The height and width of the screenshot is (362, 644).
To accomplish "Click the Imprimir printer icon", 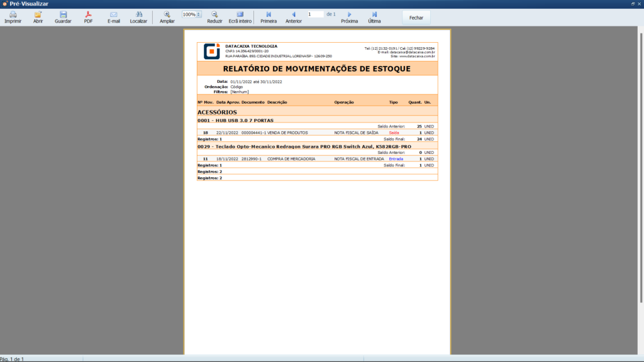I will 13,14.
